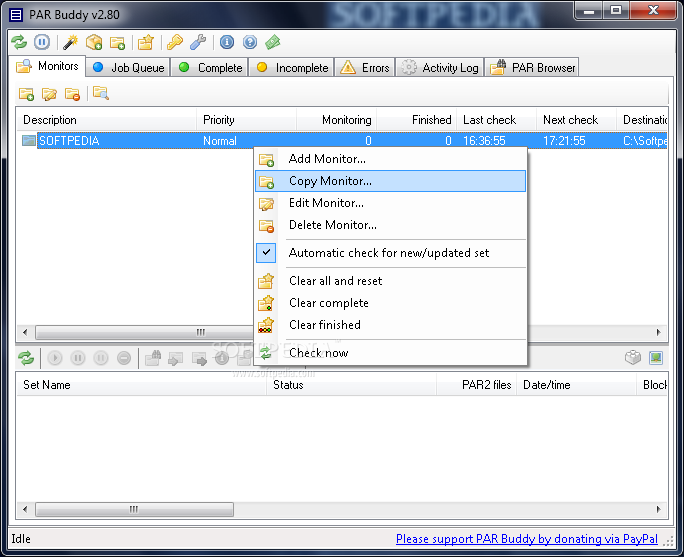Click left arrow of lower list scrollbar
The height and width of the screenshot is (557, 684).
coord(25,509)
